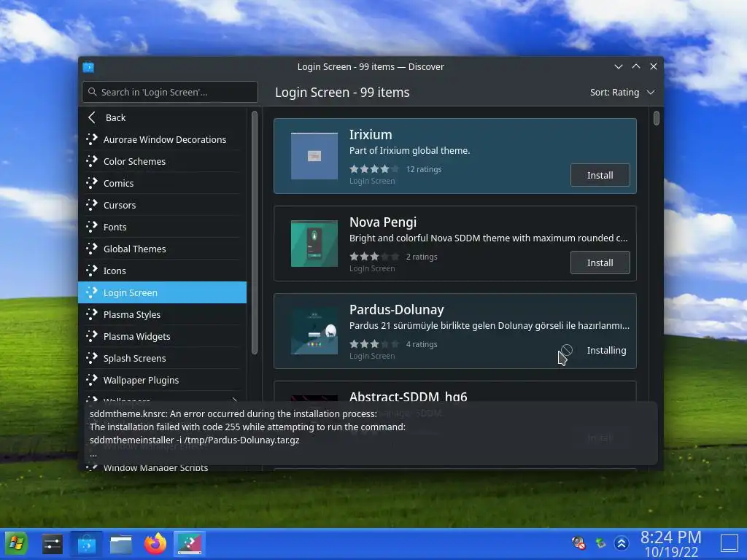Screen dimensions: 747x560
Task: Click the green system tray icon
Action: point(600,542)
